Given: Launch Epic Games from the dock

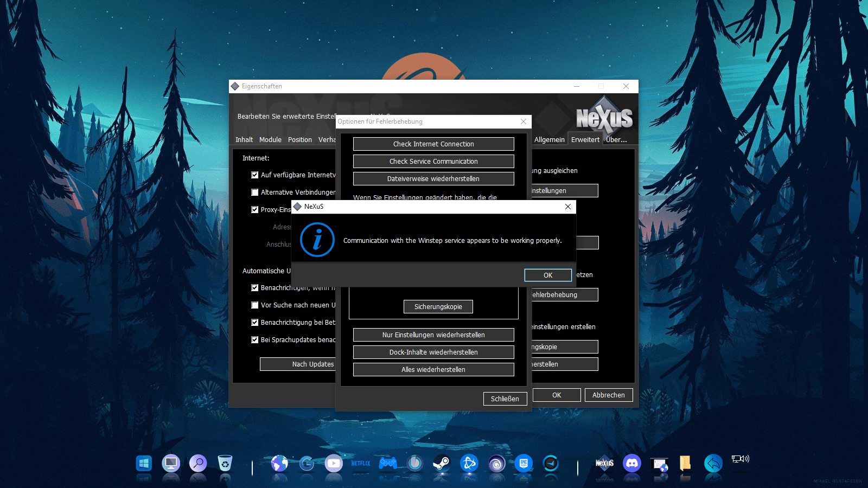Looking at the screenshot, I should (523, 464).
